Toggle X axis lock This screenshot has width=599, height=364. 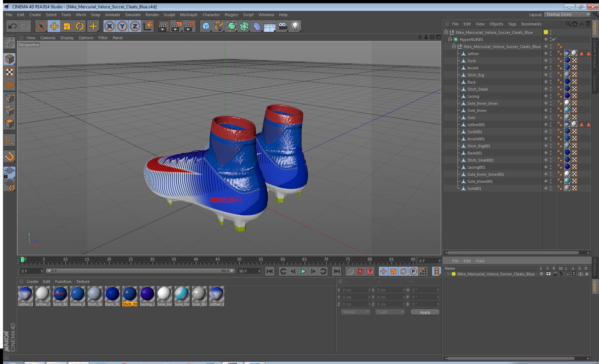[x=109, y=26]
